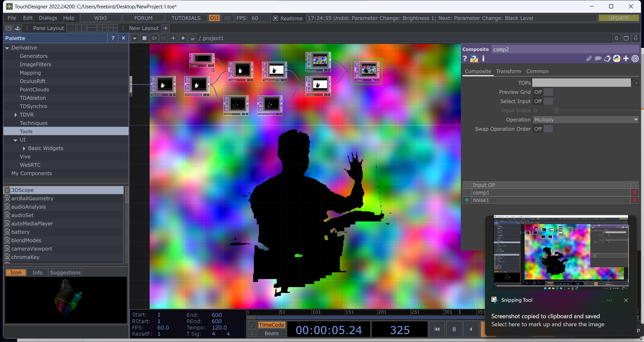Click the add custom parameter plus icon

[626, 59]
